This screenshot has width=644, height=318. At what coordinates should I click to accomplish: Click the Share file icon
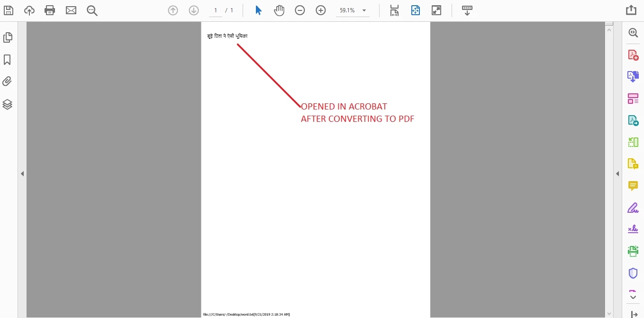pos(631,10)
